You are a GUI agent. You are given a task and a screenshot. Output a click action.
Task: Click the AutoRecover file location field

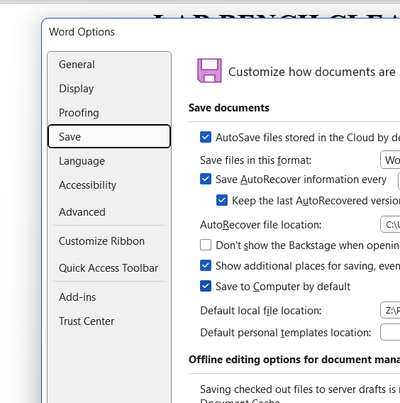click(390, 224)
